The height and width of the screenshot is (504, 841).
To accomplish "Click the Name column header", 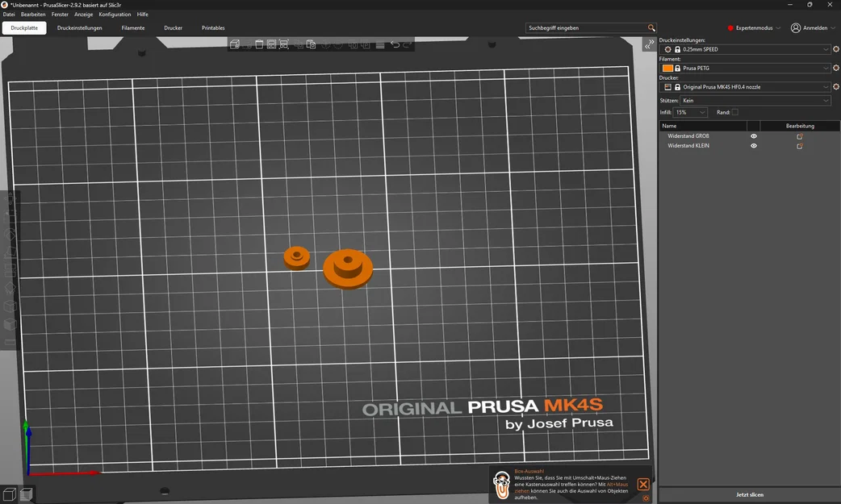I will click(703, 126).
